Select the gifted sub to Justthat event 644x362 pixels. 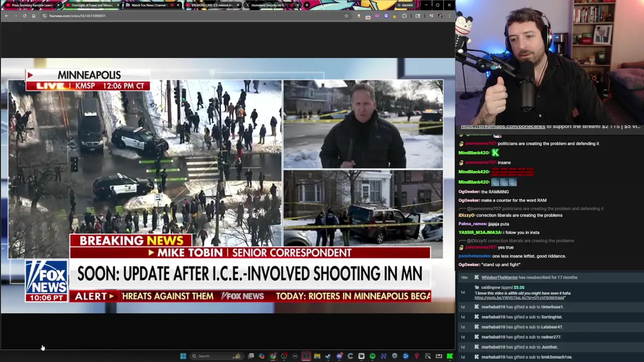(x=550, y=347)
